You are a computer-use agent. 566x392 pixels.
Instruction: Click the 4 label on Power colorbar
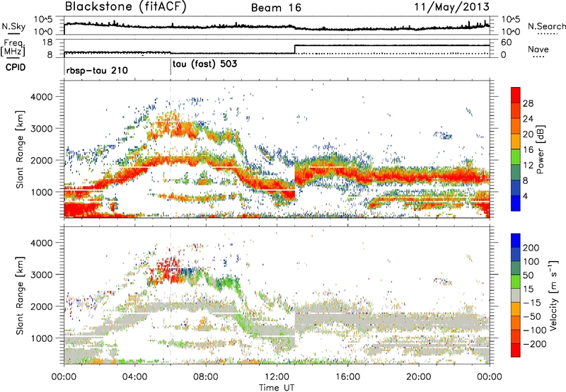click(x=526, y=196)
